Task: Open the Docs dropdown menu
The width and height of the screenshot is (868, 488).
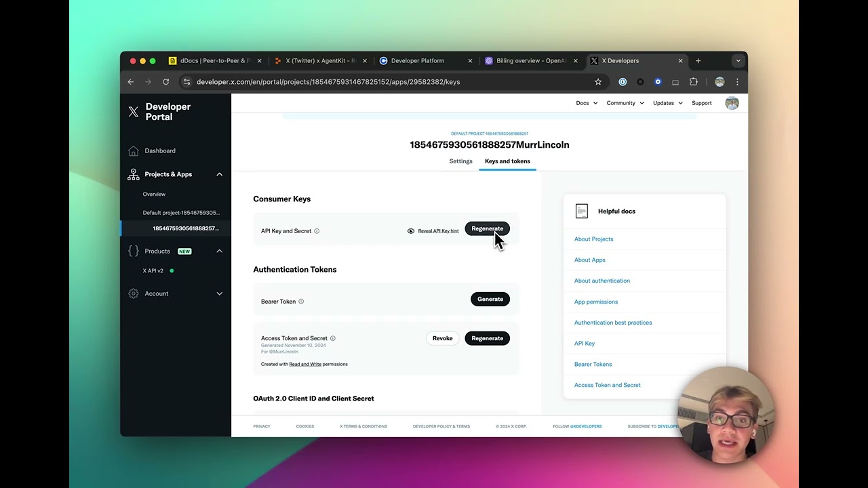Action: click(587, 103)
